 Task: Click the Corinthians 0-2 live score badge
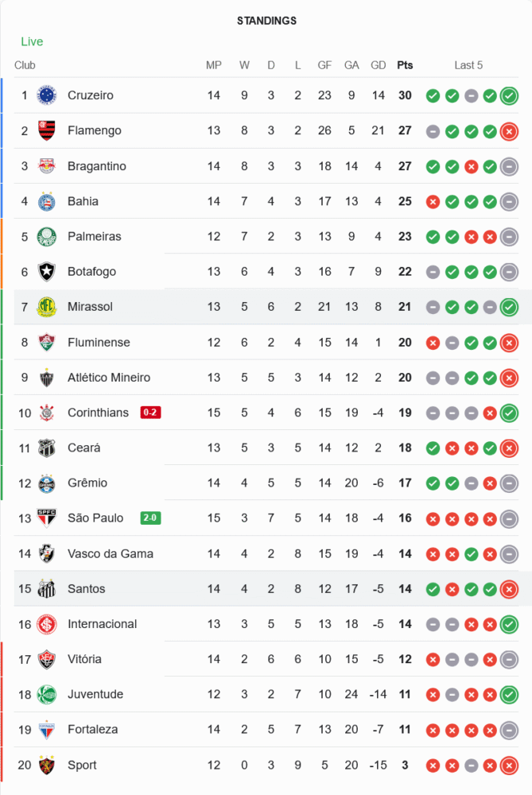150,413
